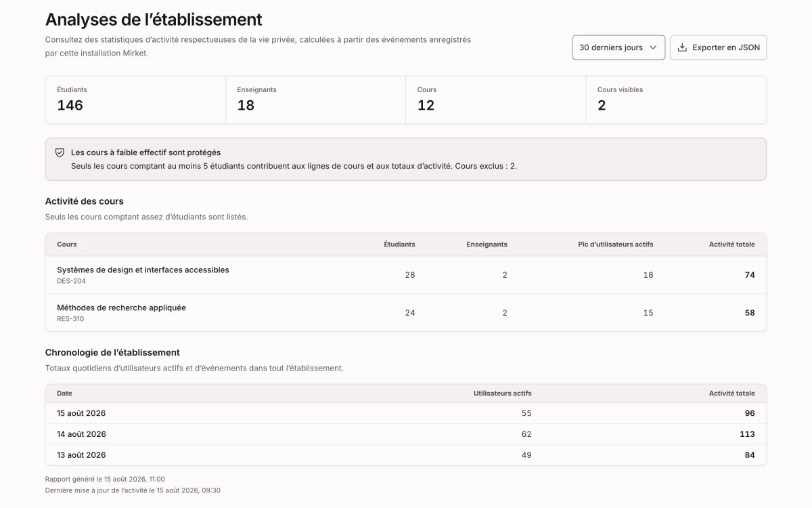Click active users 55 for 15 août

[526, 413]
